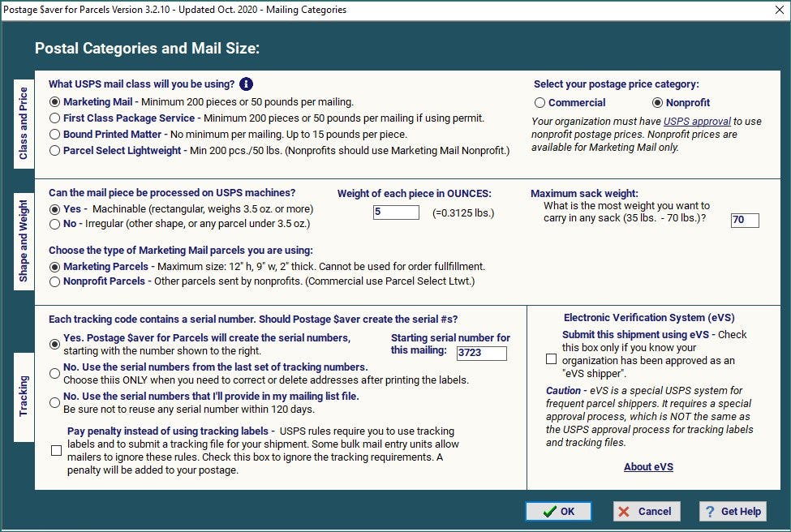Check Pay penalty instead of tracking labels
Screen dimensions: 791x532
[x=57, y=450]
